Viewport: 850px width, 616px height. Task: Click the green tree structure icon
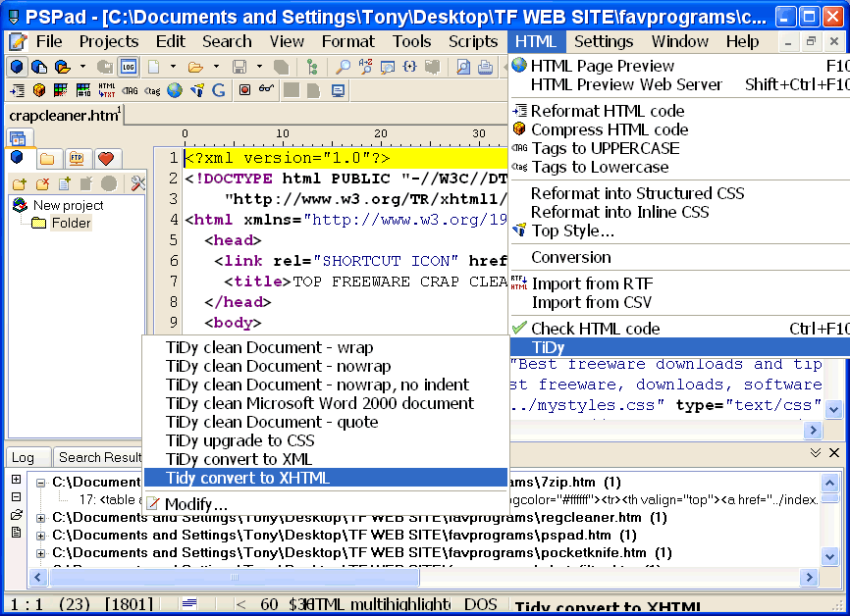312,67
